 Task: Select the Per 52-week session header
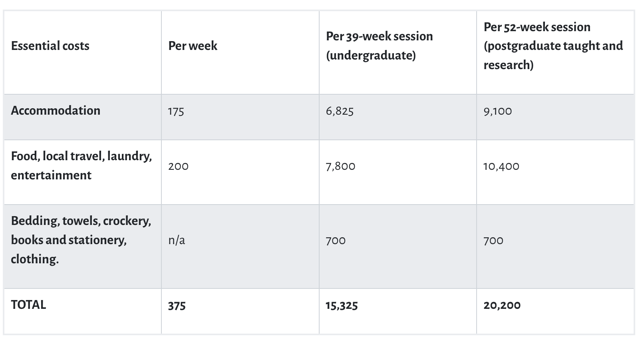click(x=553, y=46)
